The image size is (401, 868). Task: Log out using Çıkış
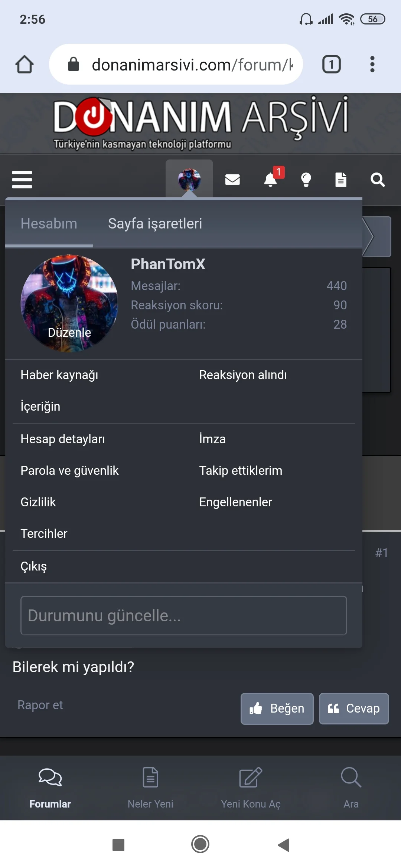click(33, 566)
